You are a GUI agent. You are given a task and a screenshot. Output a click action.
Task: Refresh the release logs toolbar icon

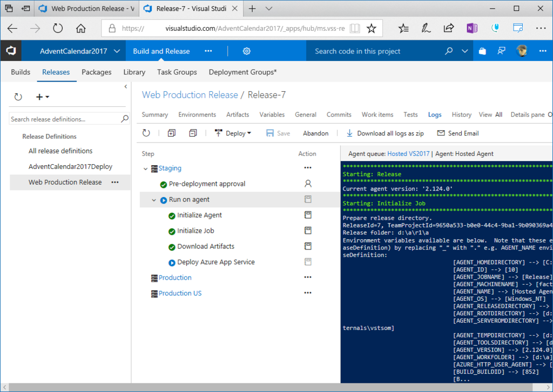pos(146,133)
